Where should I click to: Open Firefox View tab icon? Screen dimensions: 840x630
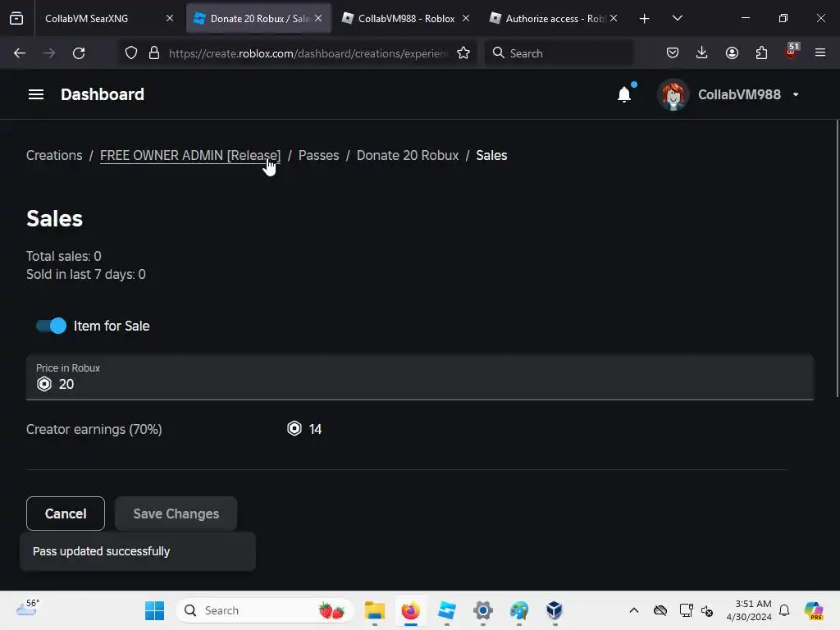point(16,18)
